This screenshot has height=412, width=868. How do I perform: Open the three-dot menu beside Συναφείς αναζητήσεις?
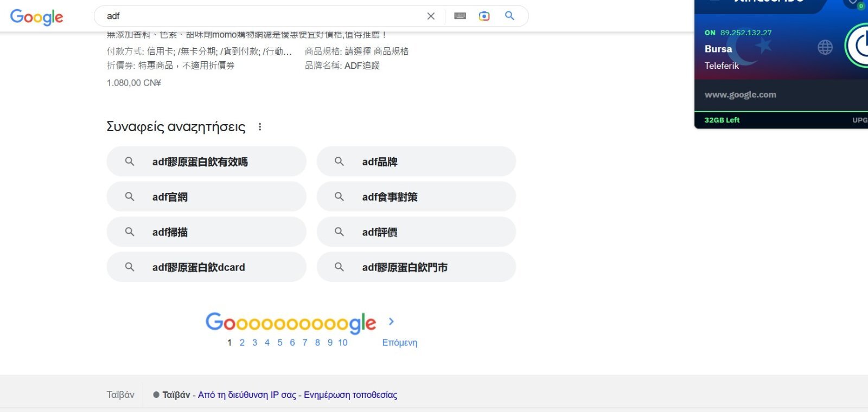(x=260, y=127)
